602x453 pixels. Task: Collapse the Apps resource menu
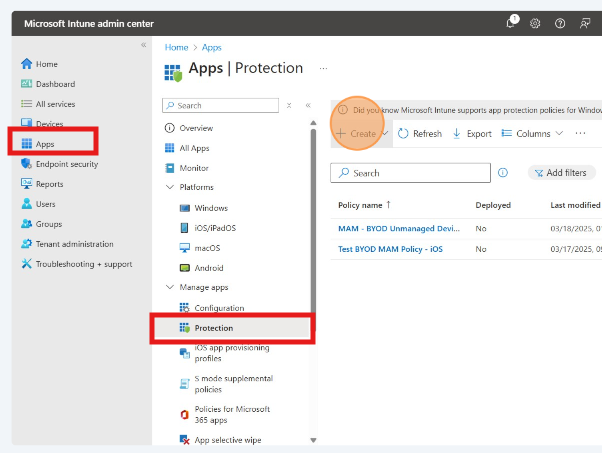tap(308, 105)
